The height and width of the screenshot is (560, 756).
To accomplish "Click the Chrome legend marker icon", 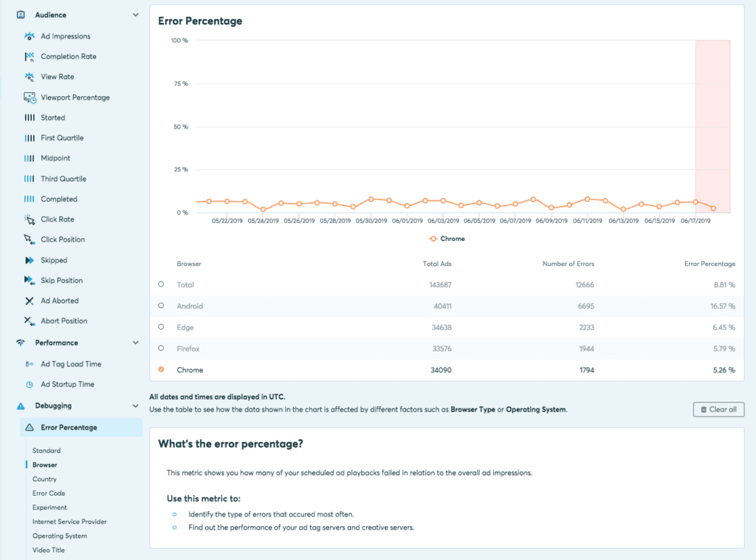I will (x=433, y=239).
